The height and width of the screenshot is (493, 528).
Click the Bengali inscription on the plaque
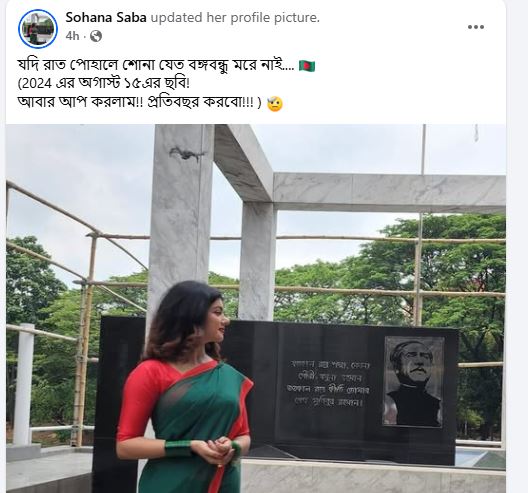pyautogui.click(x=329, y=384)
